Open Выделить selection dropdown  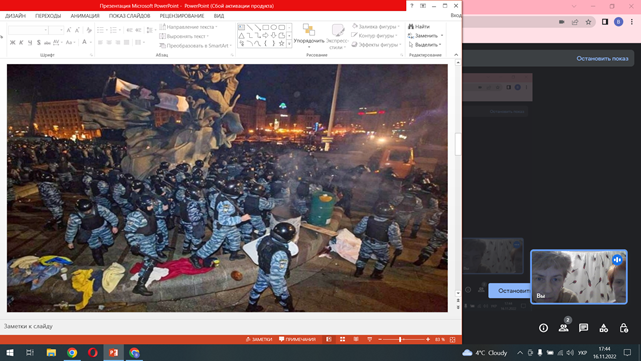click(x=425, y=45)
